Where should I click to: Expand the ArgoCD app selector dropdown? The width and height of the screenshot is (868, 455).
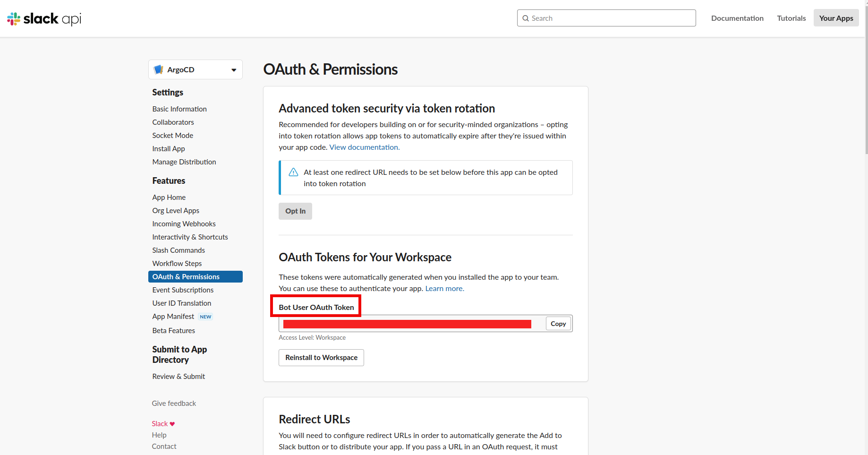click(x=196, y=69)
